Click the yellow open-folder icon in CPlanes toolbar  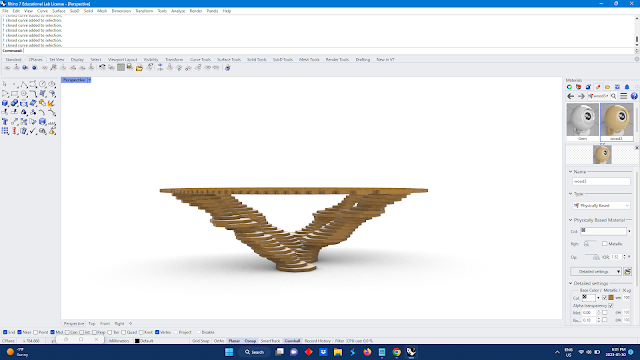pyautogui.click(x=139, y=68)
